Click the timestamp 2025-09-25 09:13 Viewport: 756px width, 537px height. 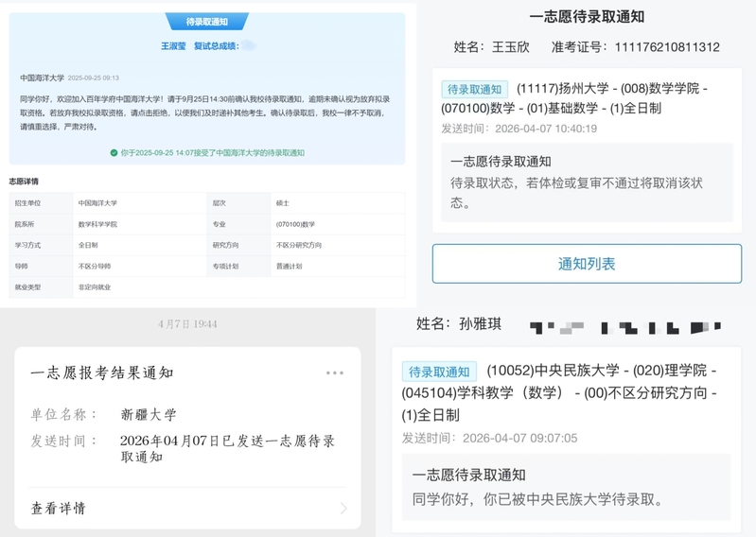point(93,78)
